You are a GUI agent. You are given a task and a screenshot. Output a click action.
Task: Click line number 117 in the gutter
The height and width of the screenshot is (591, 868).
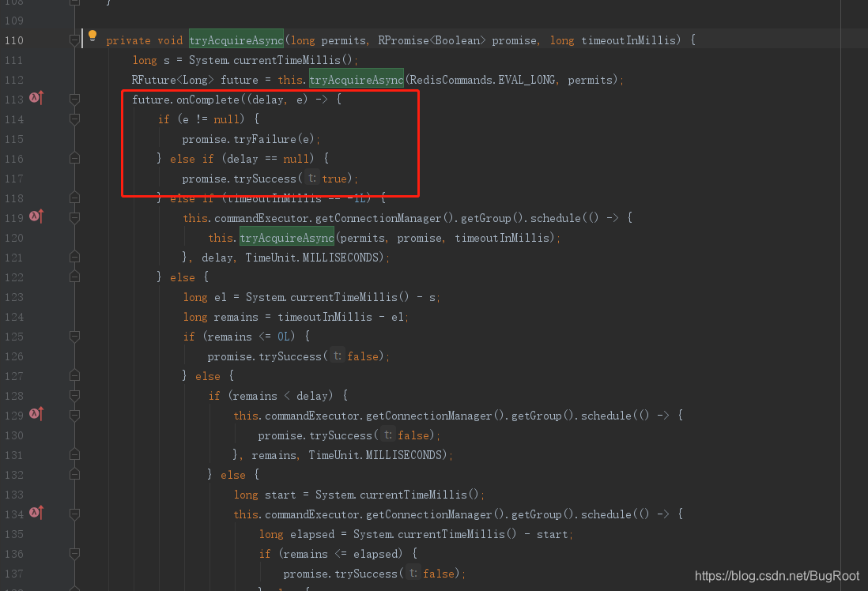(14, 179)
